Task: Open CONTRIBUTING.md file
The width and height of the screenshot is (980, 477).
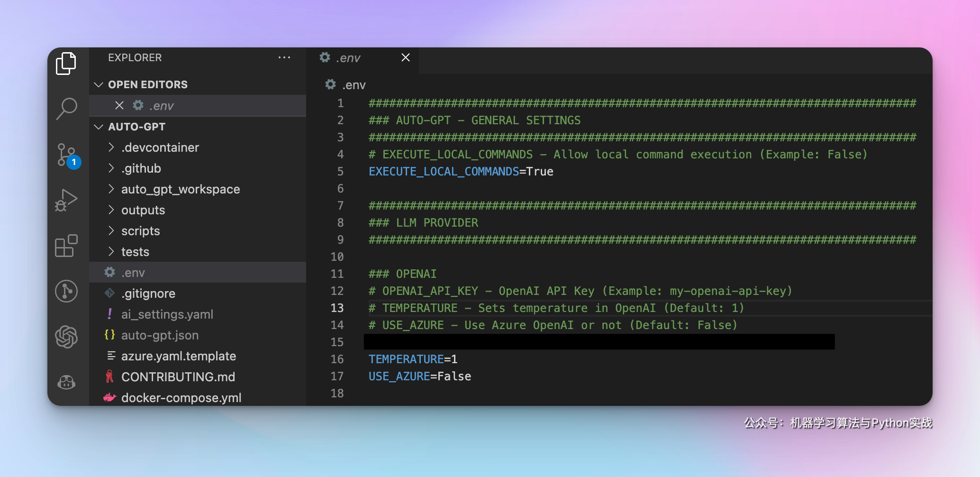Action: [x=198, y=376]
